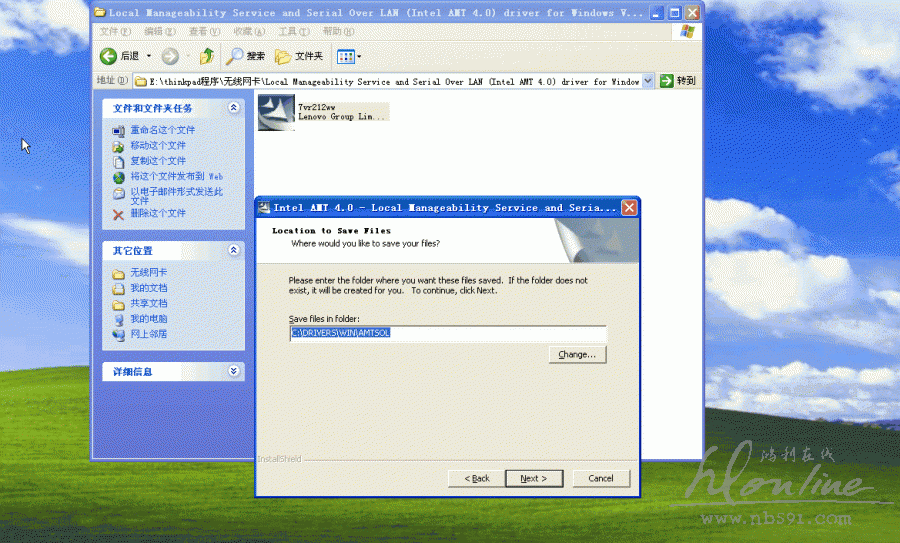Open the 收藏(A) menu

click(x=249, y=32)
